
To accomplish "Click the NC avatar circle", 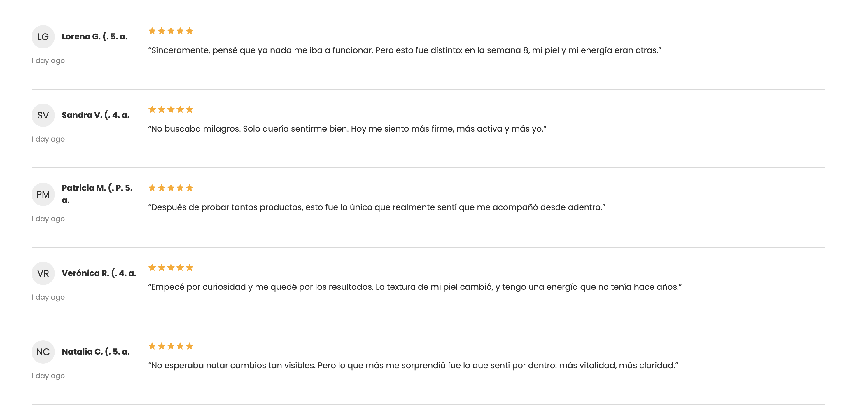I will click(x=43, y=352).
